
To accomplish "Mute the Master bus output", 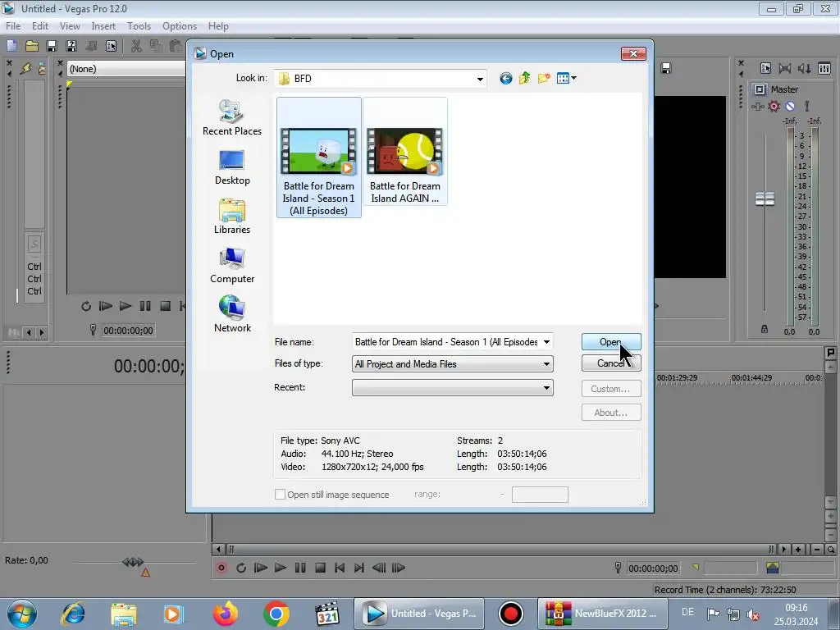I will click(x=790, y=106).
